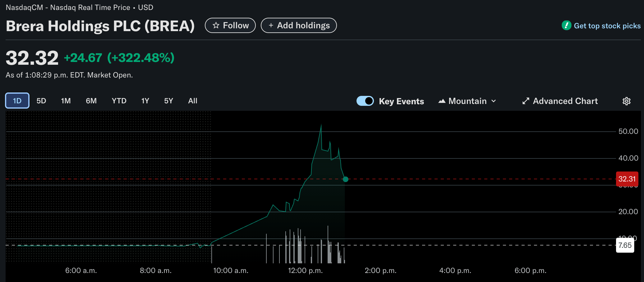Open chart settings gear icon

pos(626,101)
